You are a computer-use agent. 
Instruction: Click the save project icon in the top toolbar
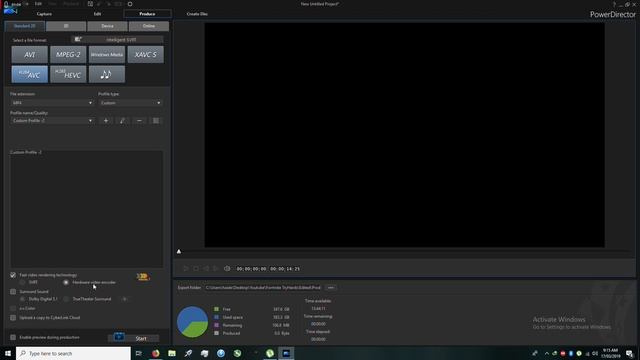pos(90,4)
